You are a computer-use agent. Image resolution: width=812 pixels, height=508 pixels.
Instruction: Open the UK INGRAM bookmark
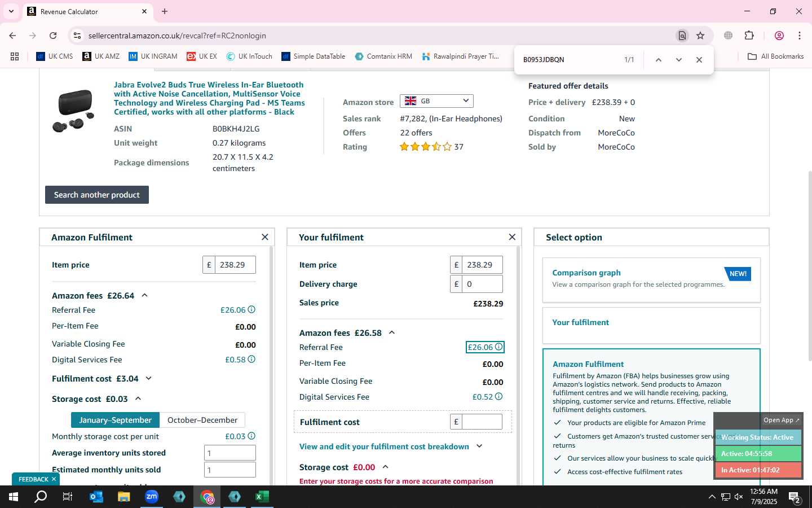(x=153, y=56)
